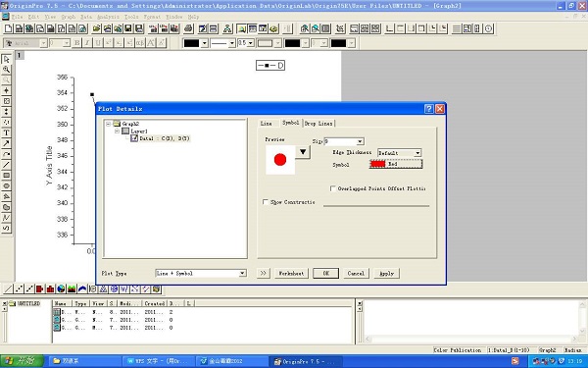Click the Apply button

pyautogui.click(x=387, y=273)
